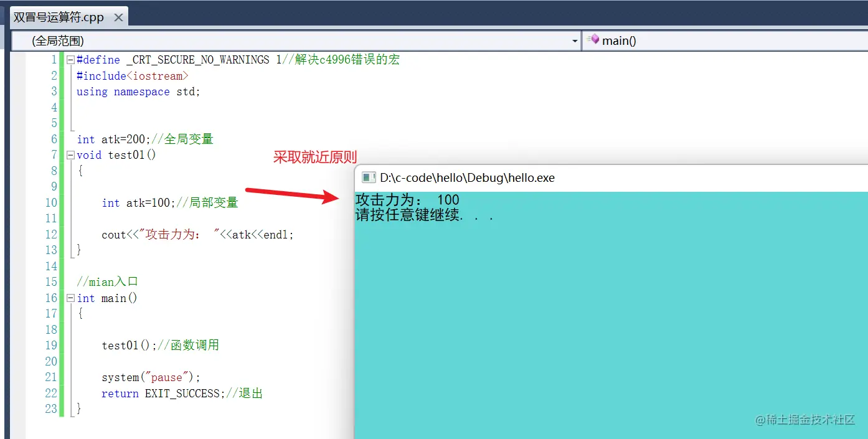Click line number 12 in the gutter

(50, 234)
